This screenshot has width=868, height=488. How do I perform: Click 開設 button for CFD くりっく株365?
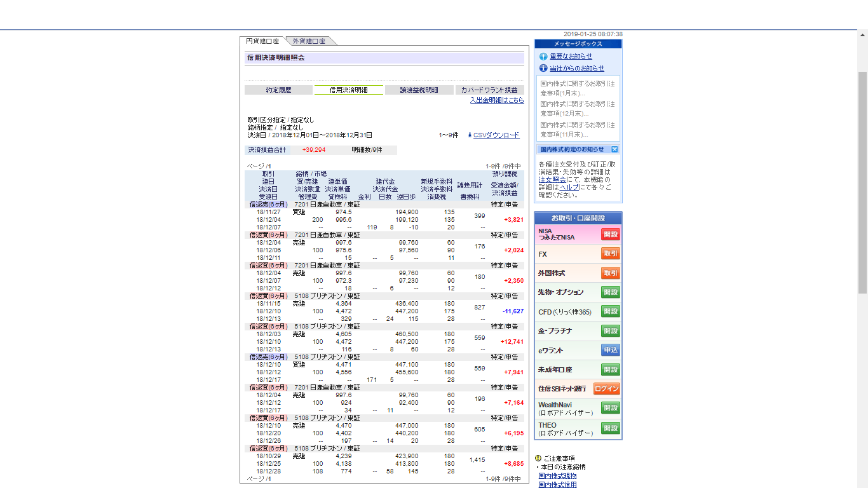pyautogui.click(x=611, y=311)
